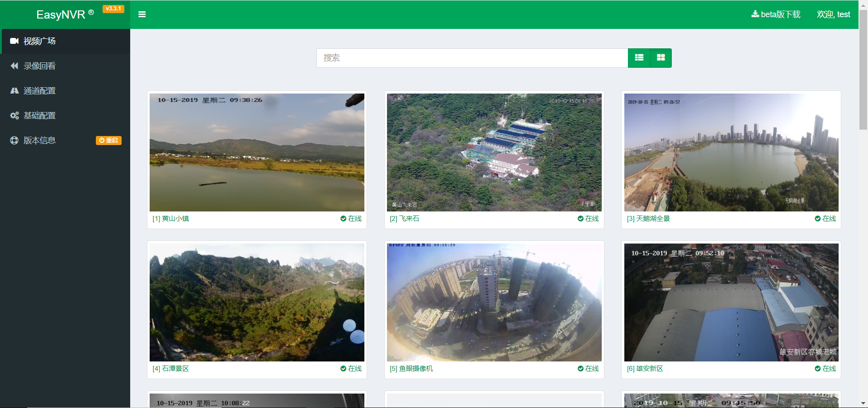868x408 pixels.
Task: Open the 雄安新区 camera thumbnail
Action: [731, 302]
